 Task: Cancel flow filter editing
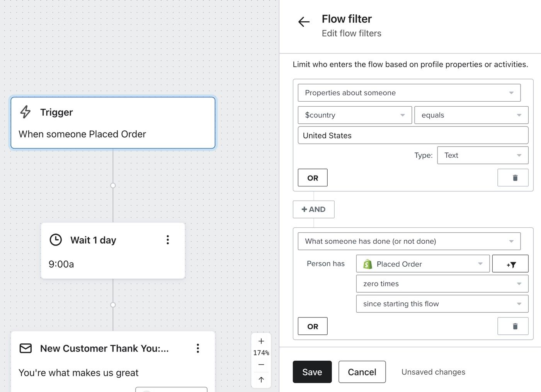pos(362,372)
